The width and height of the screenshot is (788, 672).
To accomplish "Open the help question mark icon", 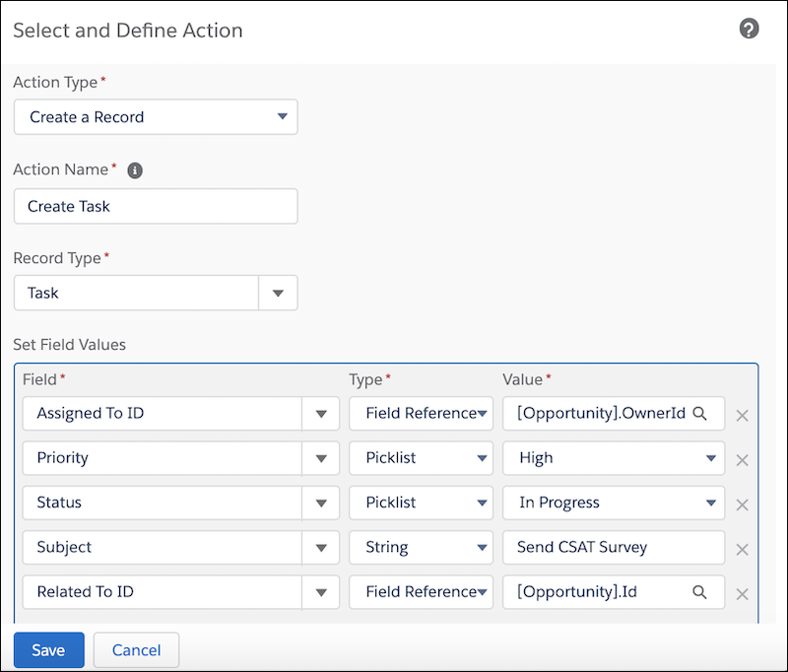I will pos(749,29).
